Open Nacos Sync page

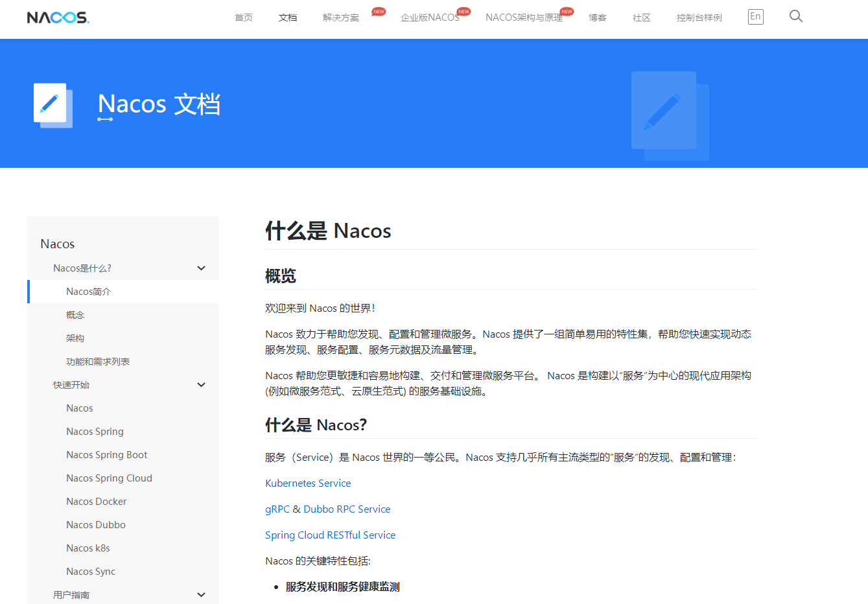tap(91, 572)
